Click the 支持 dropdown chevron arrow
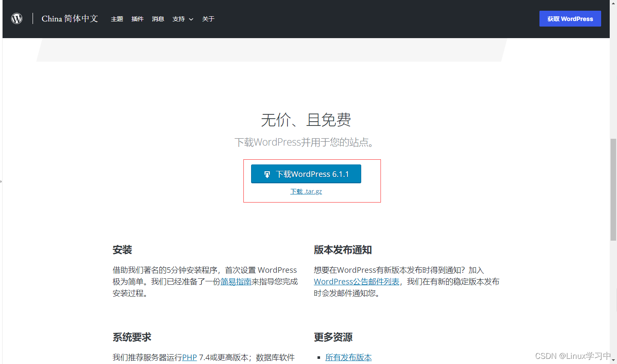 click(x=191, y=19)
